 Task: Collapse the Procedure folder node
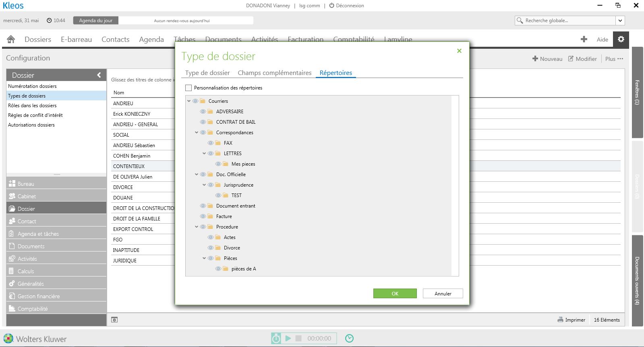click(x=197, y=227)
